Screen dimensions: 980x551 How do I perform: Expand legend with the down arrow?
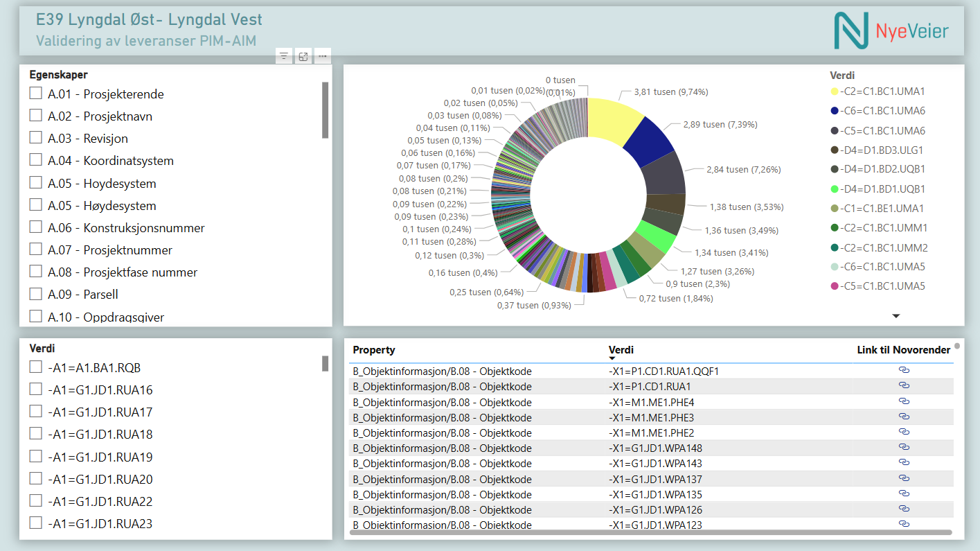[x=896, y=316]
